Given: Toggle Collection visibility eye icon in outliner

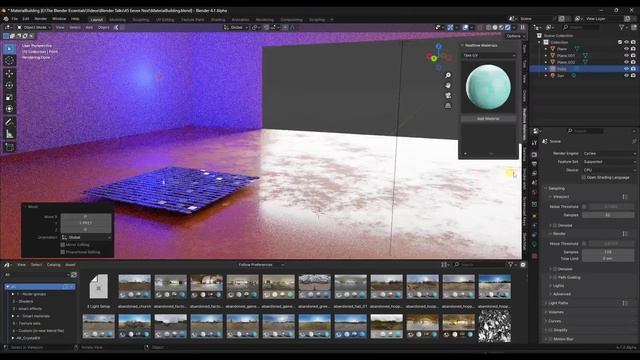Looking at the screenshot, I should 627,42.
